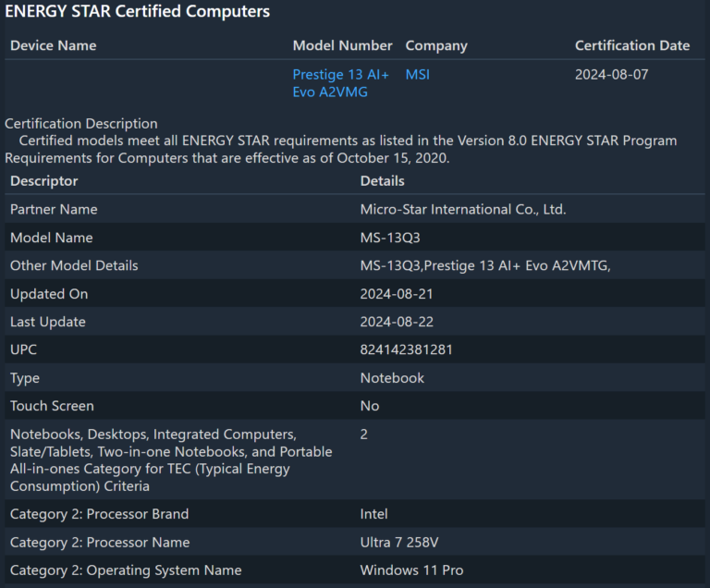Click the Descriptor column header
This screenshot has height=588, width=710.
44,181
